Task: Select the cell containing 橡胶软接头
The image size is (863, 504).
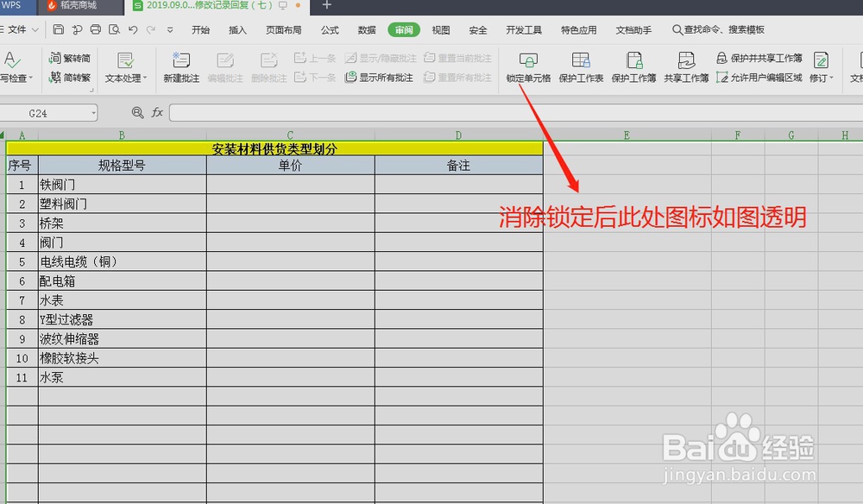Action: [123, 358]
